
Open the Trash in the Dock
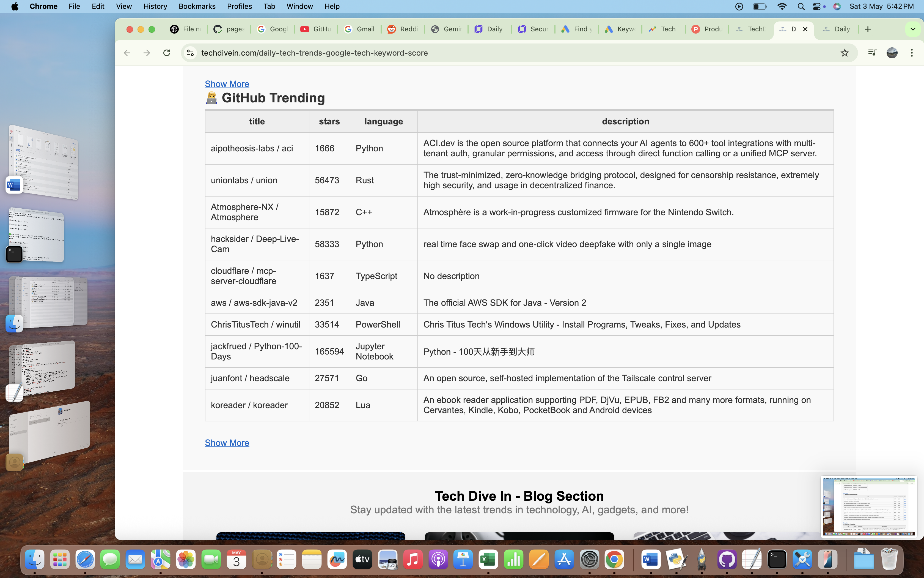(889, 560)
